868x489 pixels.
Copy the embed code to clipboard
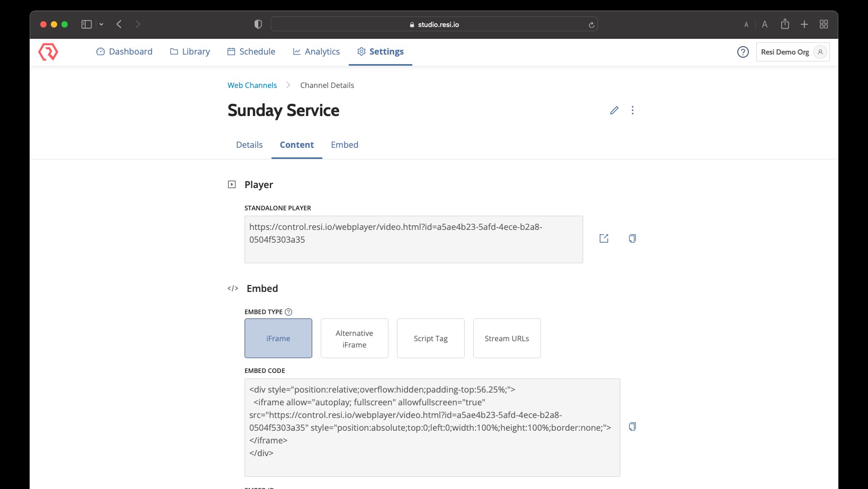tap(632, 426)
